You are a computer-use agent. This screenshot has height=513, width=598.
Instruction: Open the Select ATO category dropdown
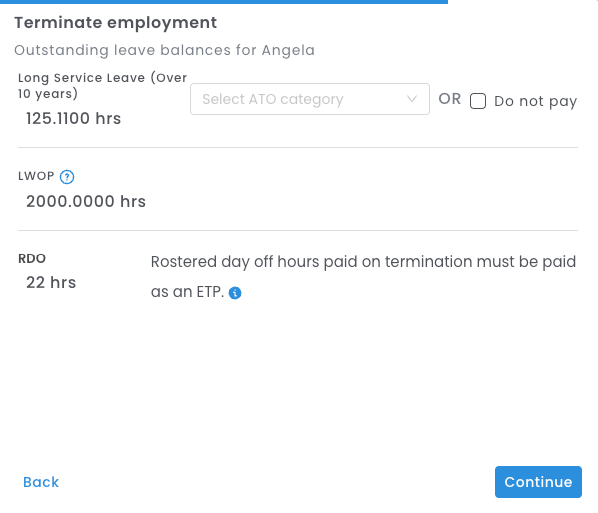310,99
